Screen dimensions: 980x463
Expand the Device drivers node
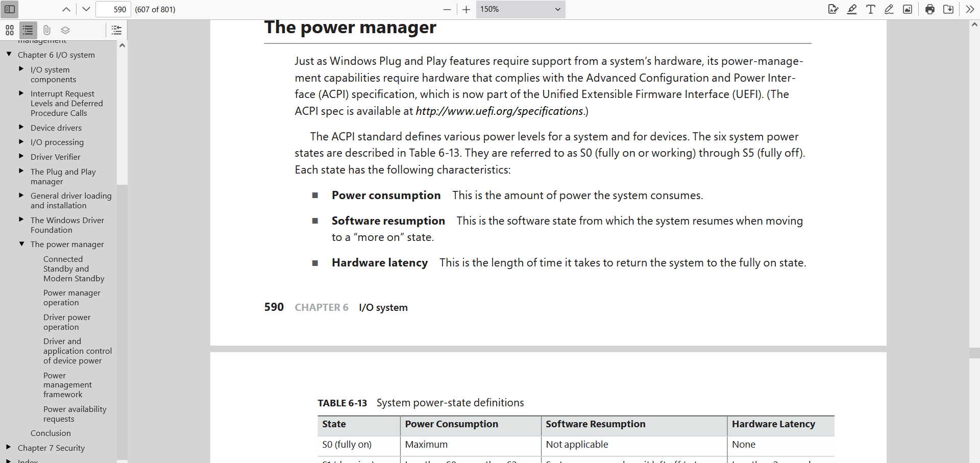coord(21,127)
